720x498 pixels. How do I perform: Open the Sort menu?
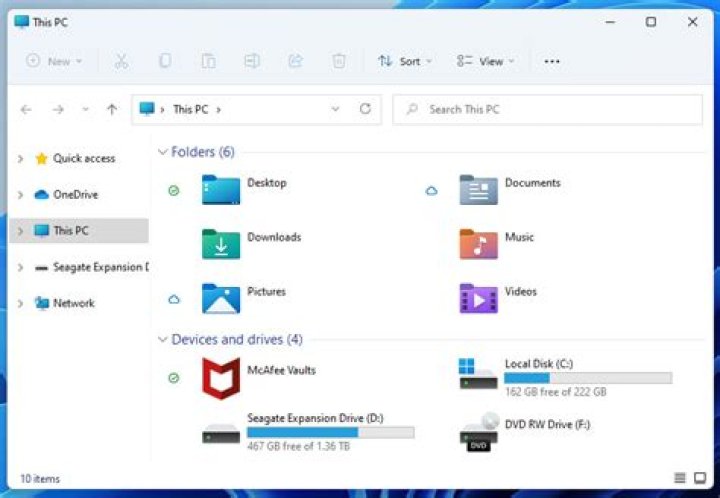(x=404, y=61)
